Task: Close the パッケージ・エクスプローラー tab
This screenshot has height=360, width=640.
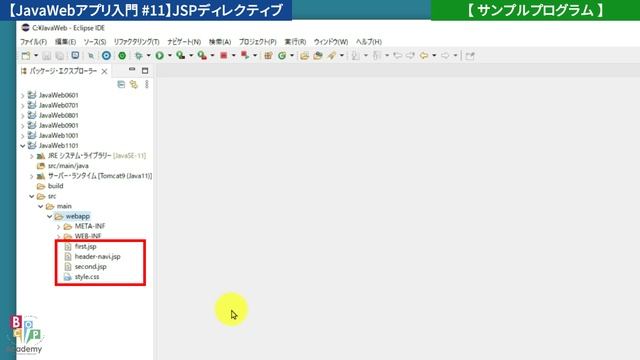Action: [x=104, y=71]
